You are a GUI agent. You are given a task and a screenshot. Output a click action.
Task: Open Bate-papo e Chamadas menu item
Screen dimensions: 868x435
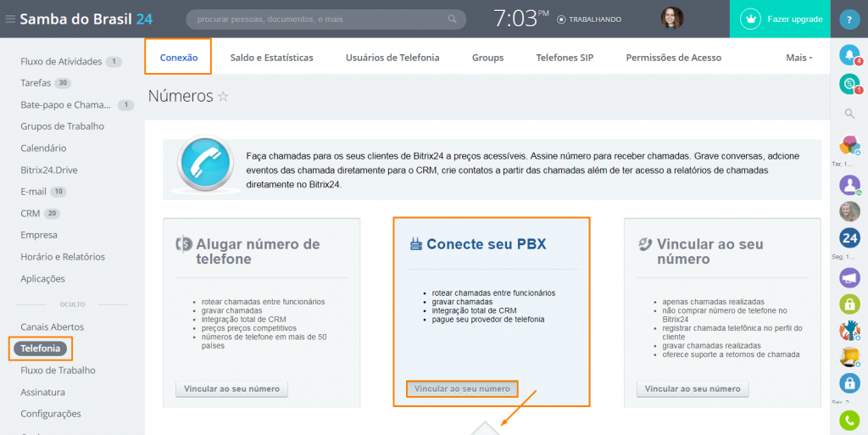[66, 104]
